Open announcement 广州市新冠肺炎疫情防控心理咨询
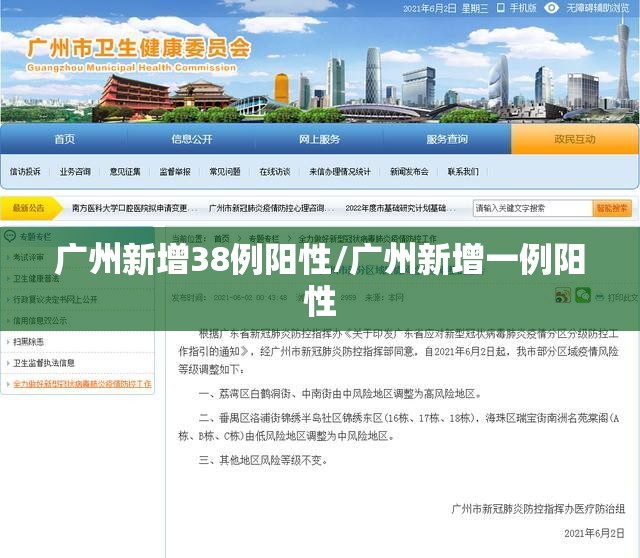The width and height of the screenshot is (640, 558). (x=271, y=208)
